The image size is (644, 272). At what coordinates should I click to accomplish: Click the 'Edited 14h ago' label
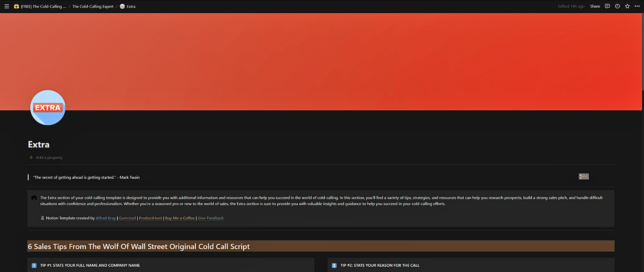pyautogui.click(x=571, y=6)
